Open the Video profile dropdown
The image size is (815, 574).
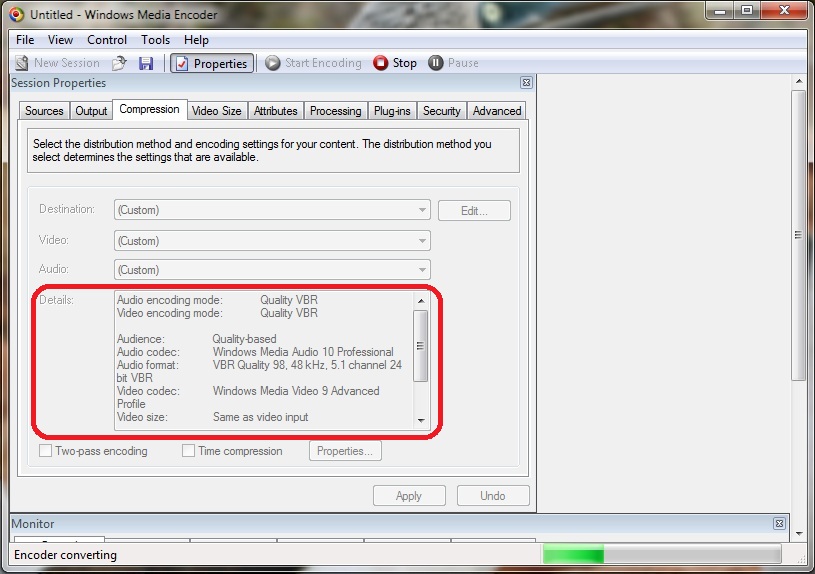click(x=272, y=241)
